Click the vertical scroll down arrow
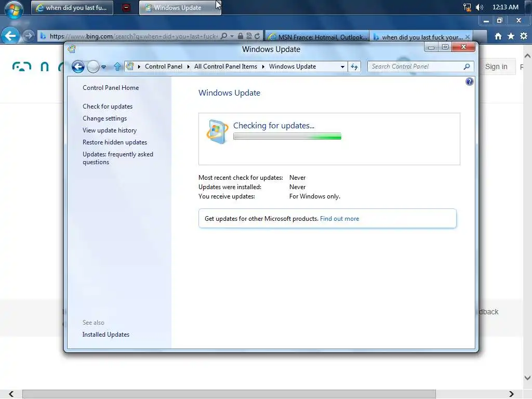Viewport: 532px width, 399px height. [x=527, y=378]
